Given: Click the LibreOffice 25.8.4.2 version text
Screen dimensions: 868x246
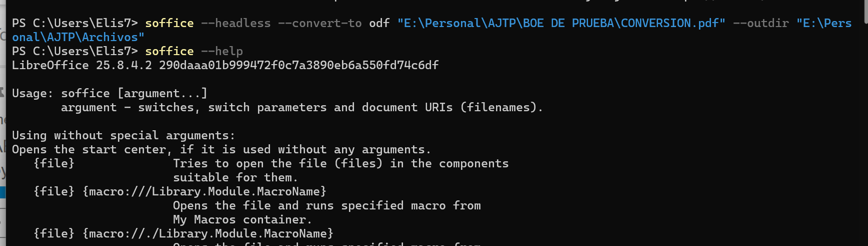Looking at the screenshot, I should click(81, 65).
